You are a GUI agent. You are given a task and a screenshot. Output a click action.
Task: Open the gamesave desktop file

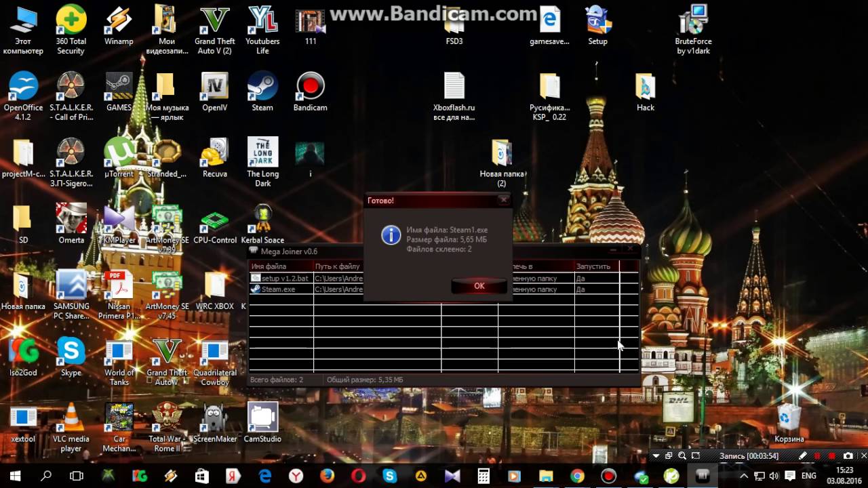[x=549, y=26]
